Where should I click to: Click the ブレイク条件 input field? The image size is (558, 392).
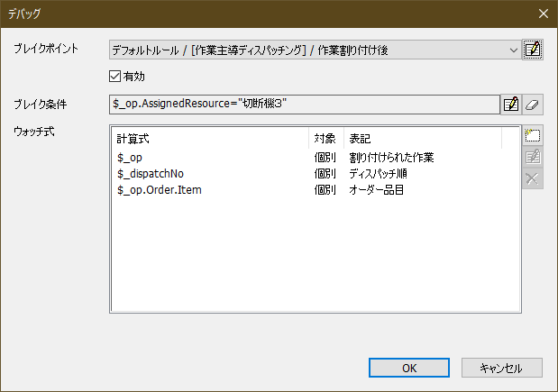pos(303,105)
